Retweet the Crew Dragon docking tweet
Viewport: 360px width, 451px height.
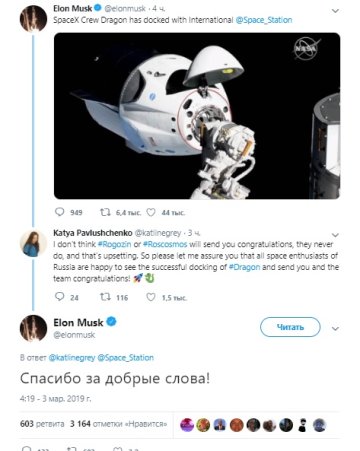click(105, 212)
